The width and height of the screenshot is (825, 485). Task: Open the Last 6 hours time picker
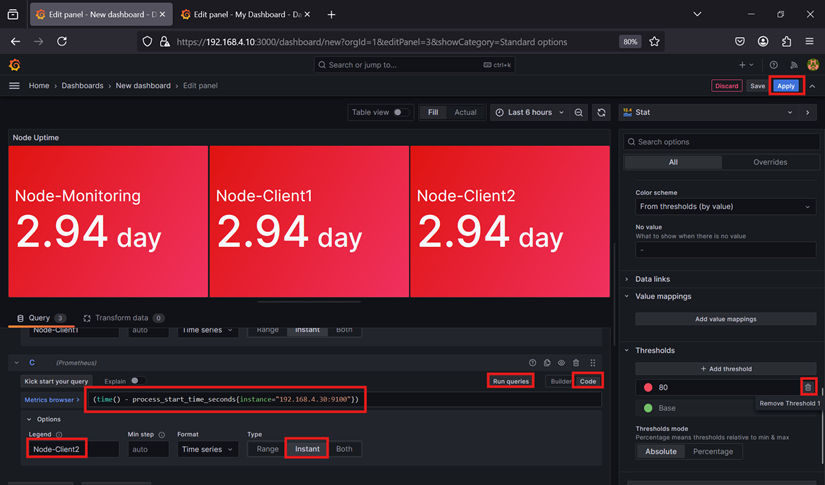(x=530, y=113)
